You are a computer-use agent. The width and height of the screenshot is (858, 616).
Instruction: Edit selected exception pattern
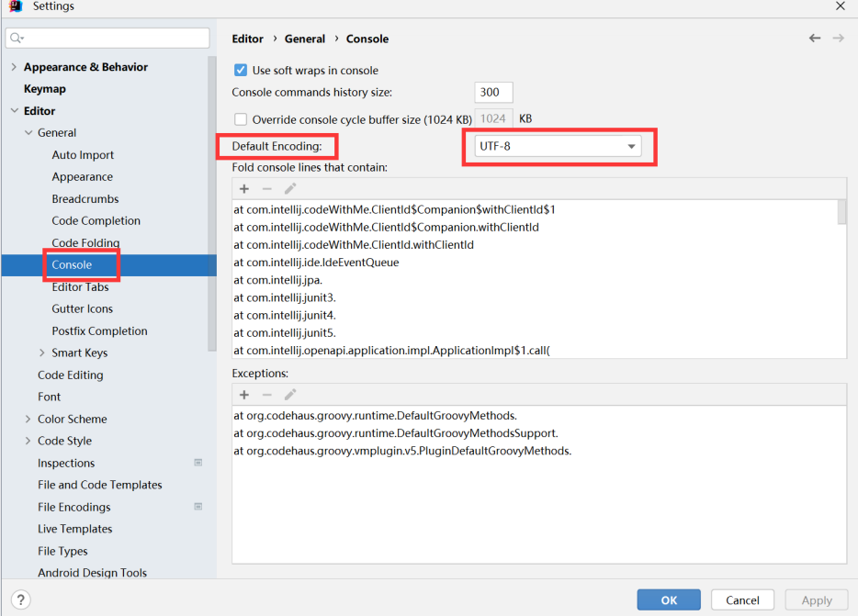(290, 395)
